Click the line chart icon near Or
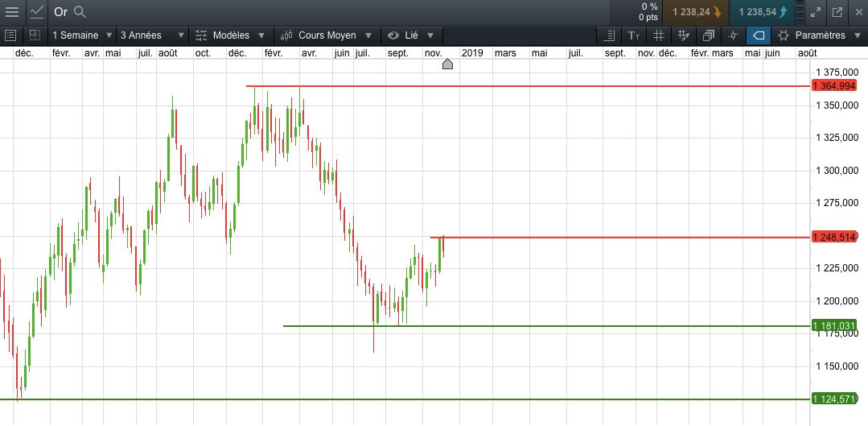Screen dimensions: 868x426 (37, 11)
